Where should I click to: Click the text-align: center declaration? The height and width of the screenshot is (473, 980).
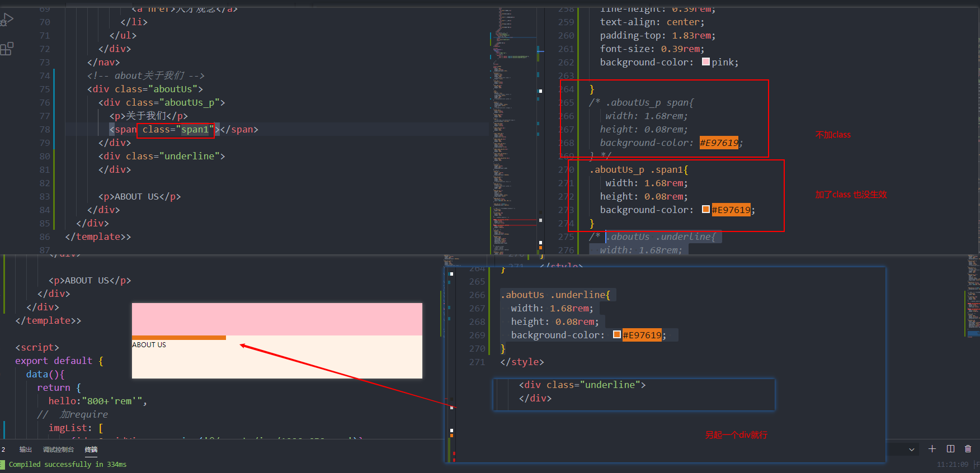click(x=652, y=22)
